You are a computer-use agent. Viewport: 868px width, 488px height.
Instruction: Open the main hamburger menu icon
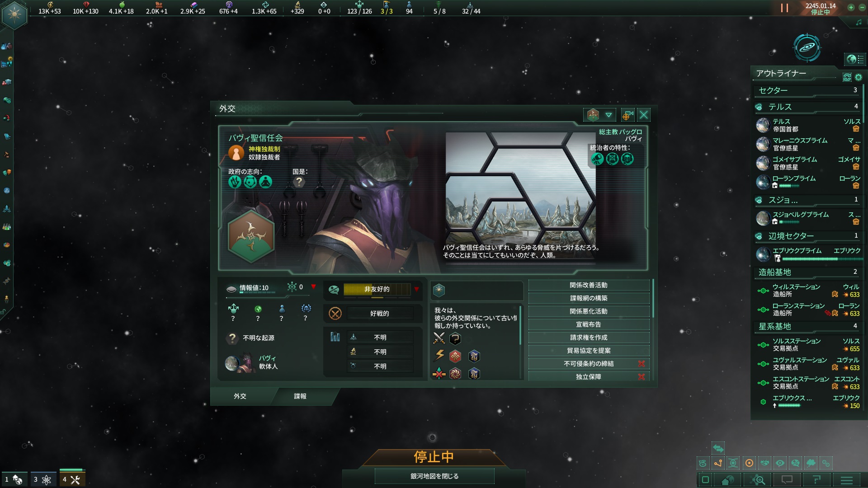(847, 480)
